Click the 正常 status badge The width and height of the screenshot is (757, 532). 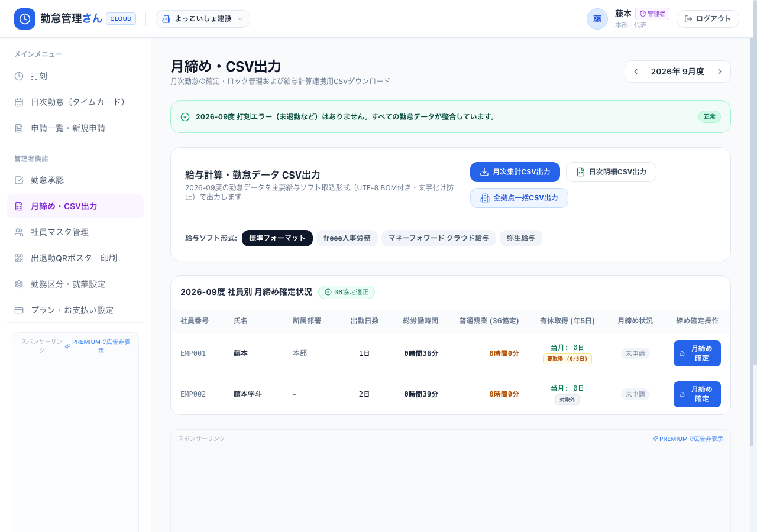pos(710,117)
